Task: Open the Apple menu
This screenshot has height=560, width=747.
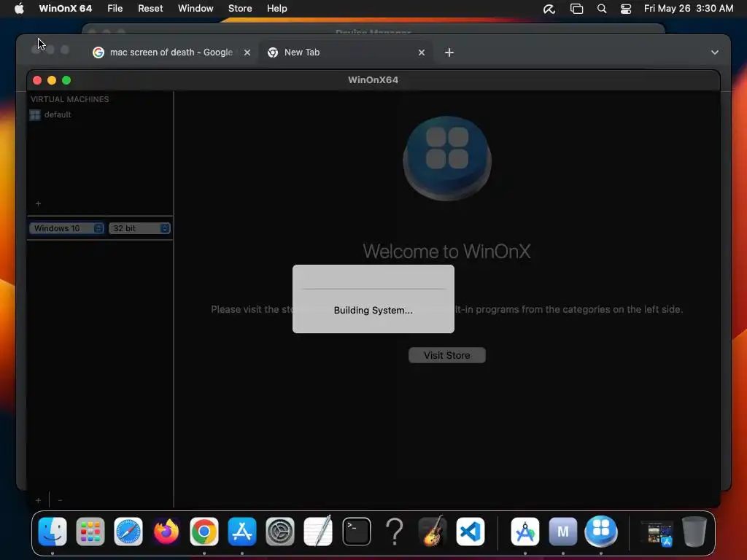Action: [19, 9]
